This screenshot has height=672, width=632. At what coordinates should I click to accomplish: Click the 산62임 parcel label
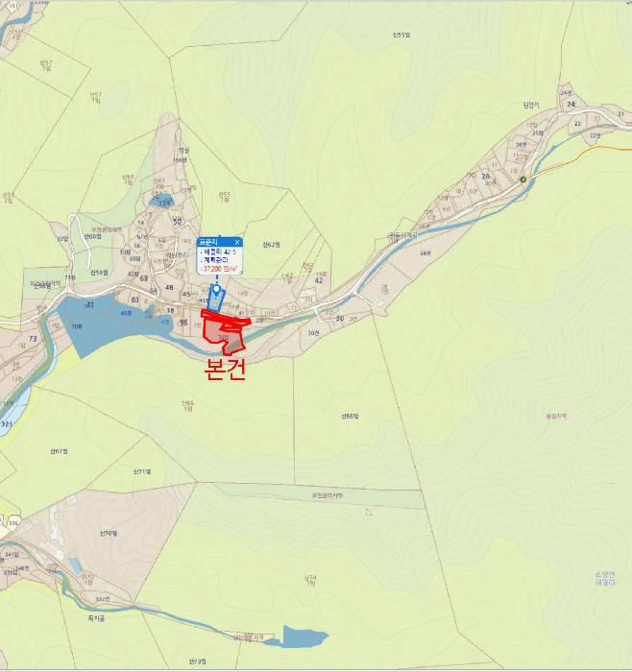tap(271, 245)
